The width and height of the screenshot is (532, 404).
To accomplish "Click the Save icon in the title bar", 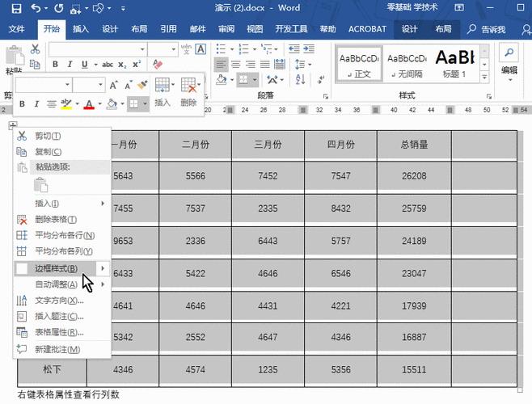I will (16, 8).
